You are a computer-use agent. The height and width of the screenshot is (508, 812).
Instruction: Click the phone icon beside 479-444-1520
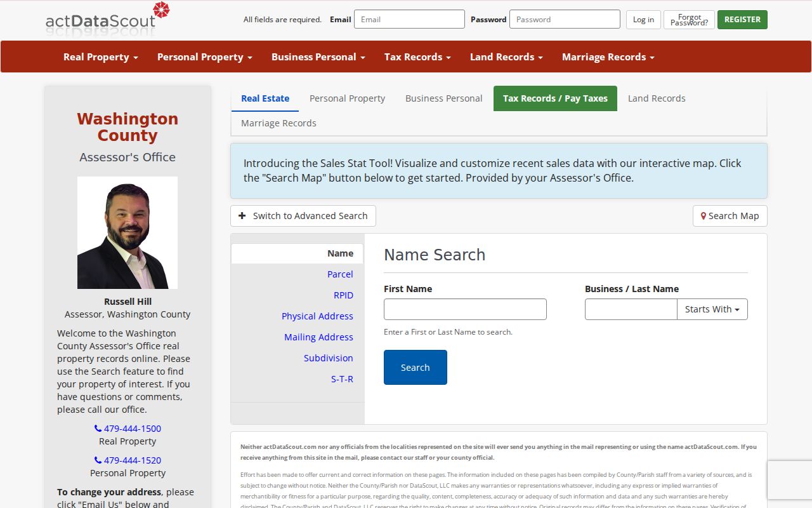pos(98,460)
